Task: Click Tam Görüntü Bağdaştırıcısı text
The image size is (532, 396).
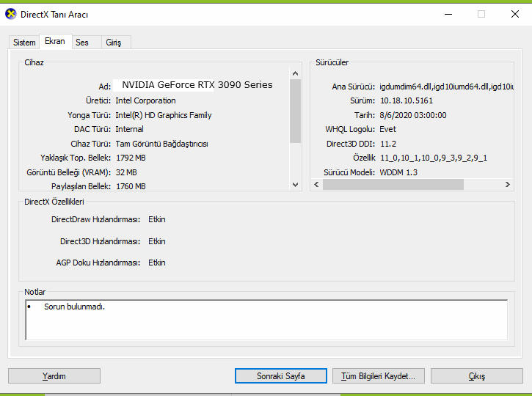Action: [x=162, y=144]
